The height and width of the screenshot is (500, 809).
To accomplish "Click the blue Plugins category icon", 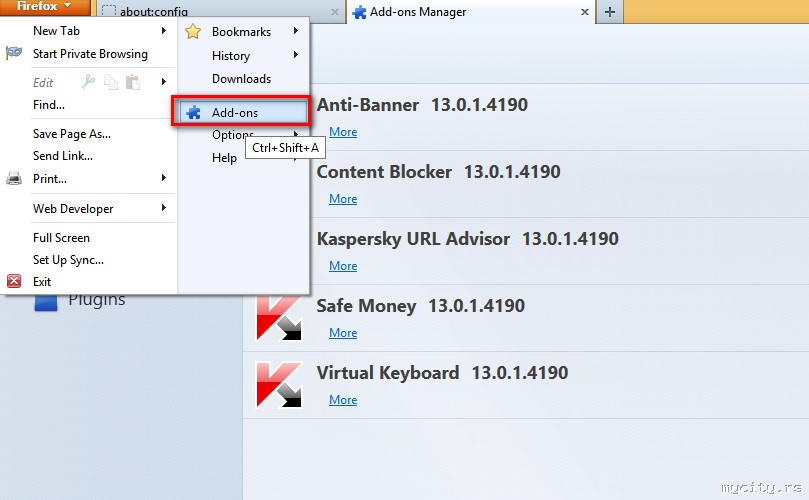I will (45, 303).
